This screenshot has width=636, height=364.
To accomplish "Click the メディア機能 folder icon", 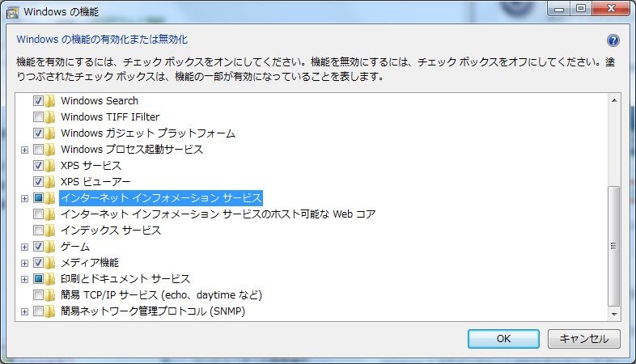I will tap(50, 263).
